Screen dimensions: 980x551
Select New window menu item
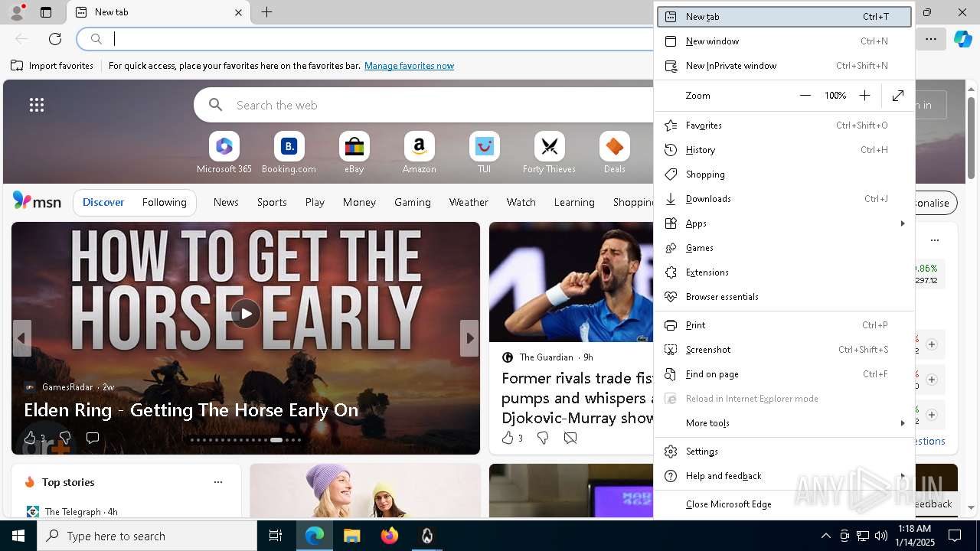click(x=785, y=41)
